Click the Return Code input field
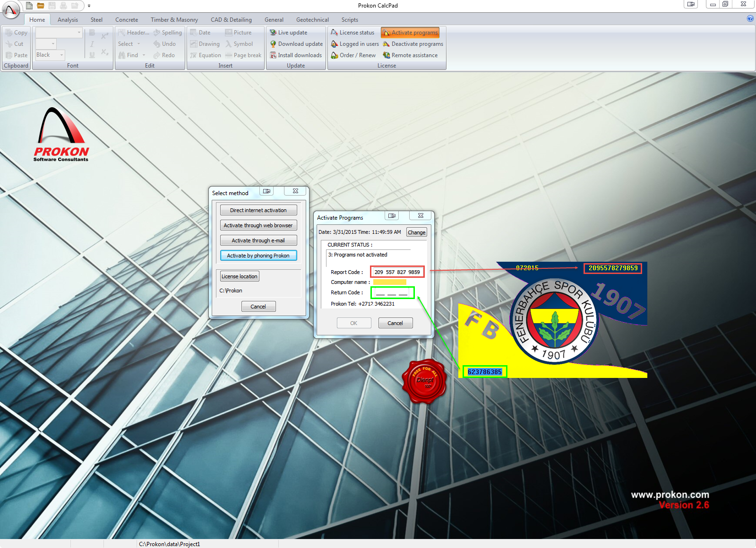 point(393,293)
